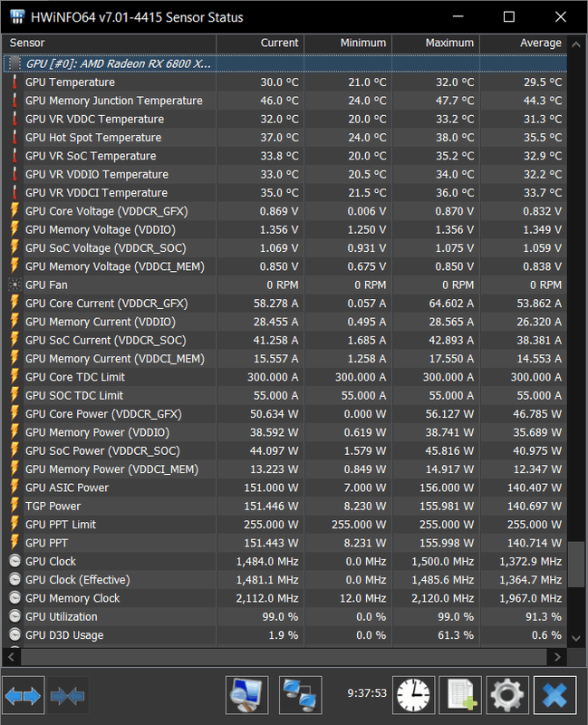Screen dimensions: 588x725
Task: Select the GPU [#0]: AMD Radeon RX 6800 row
Action: (285, 63)
